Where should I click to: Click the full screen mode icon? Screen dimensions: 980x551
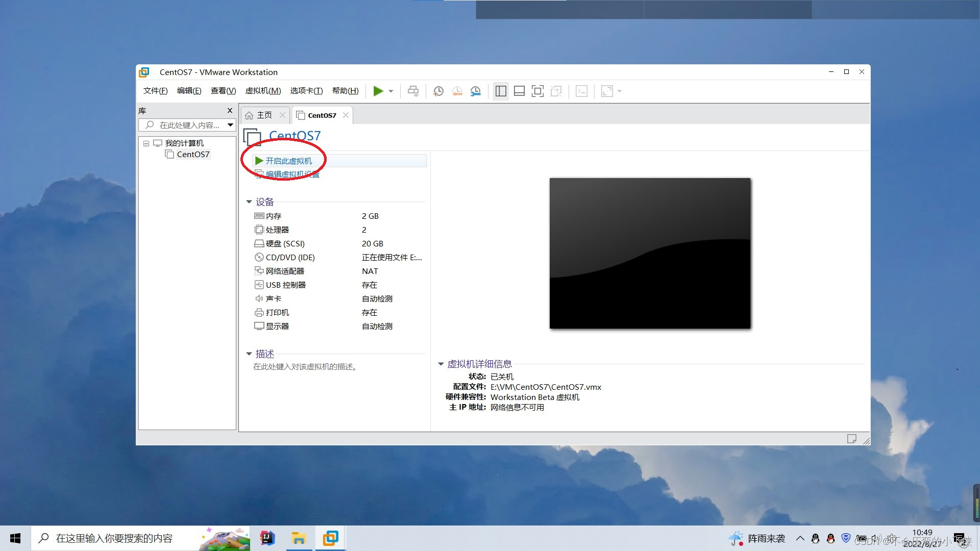[x=537, y=91]
